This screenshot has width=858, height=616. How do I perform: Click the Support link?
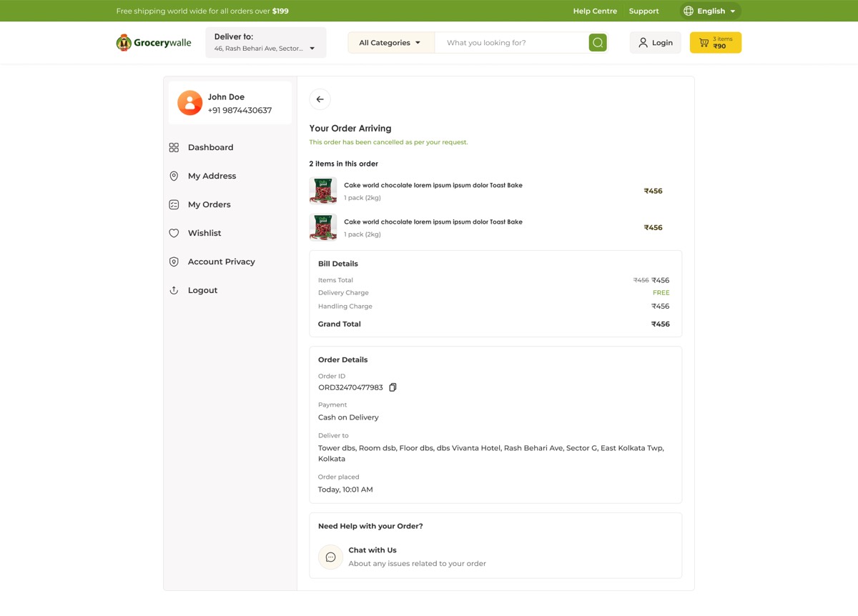tap(643, 11)
